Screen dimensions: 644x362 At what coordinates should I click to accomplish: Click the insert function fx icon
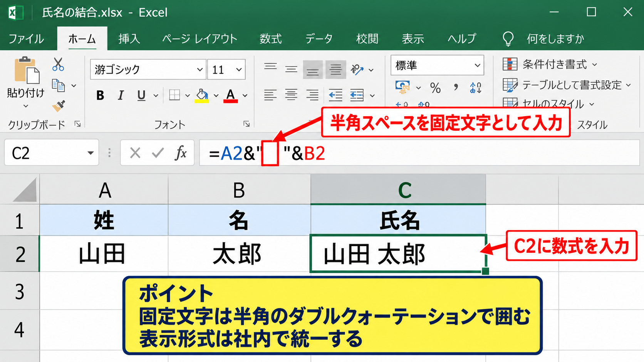click(x=181, y=153)
